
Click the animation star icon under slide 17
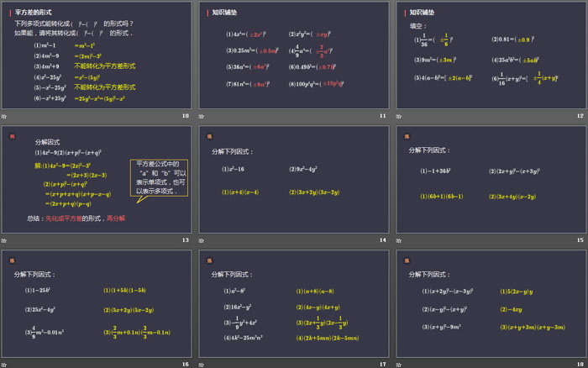(202, 365)
